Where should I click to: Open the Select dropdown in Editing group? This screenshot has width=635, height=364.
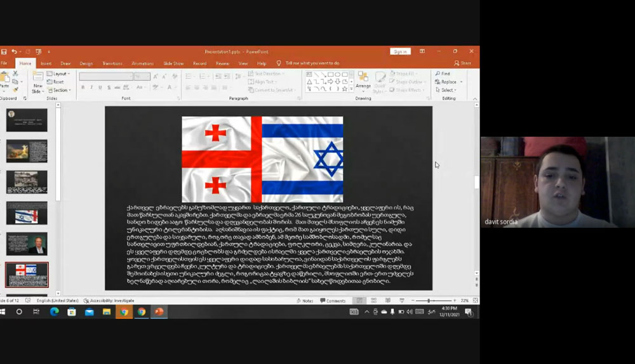[x=446, y=90]
